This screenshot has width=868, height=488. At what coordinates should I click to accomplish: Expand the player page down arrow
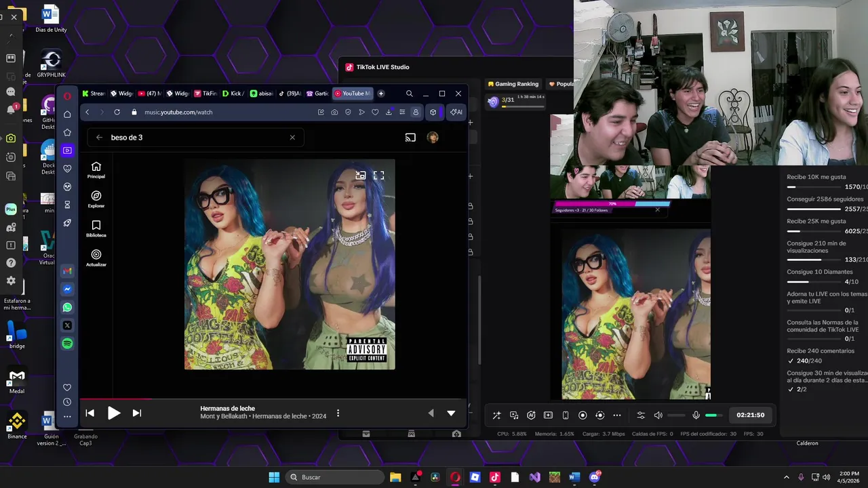coord(451,413)
